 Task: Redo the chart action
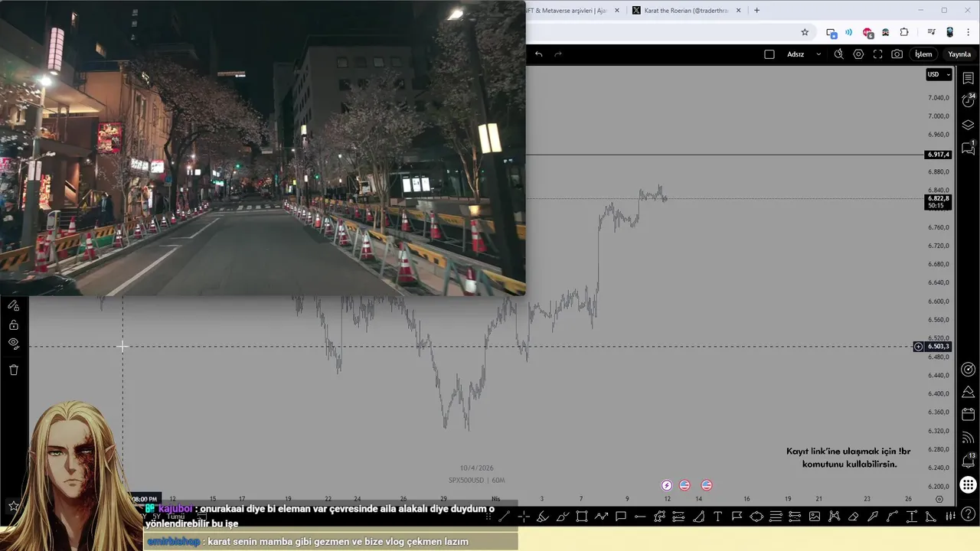coord(558,54)
